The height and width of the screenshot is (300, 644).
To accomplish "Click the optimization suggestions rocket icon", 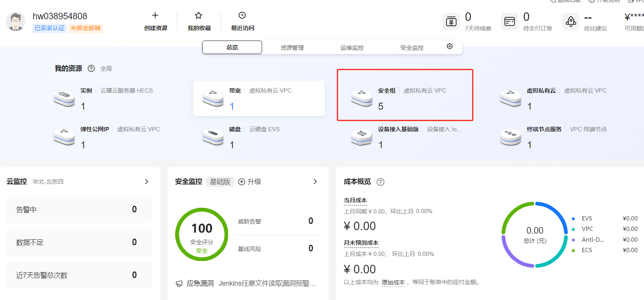I will tap(571, 21).
